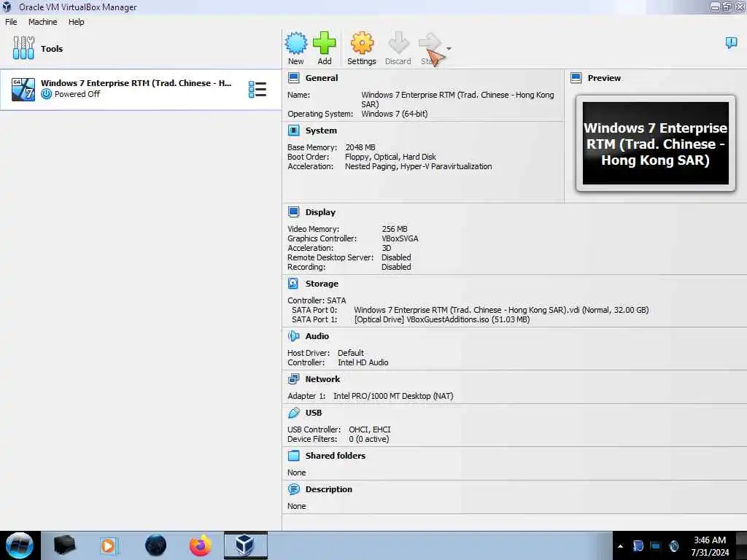Click the Display section monitor icon
The height and width of the screenshot is (560, 747).
pos(294,212)
